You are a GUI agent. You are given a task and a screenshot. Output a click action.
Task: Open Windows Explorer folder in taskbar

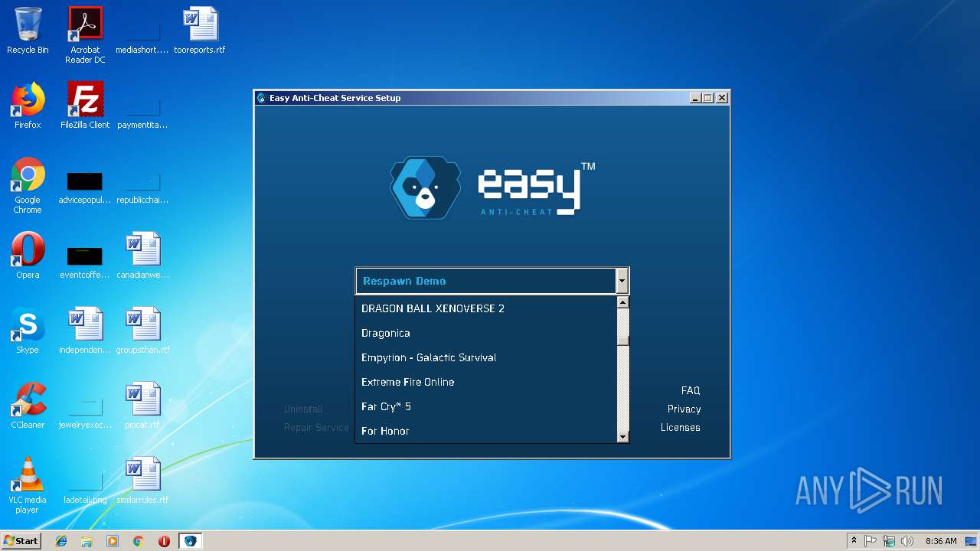87,541
